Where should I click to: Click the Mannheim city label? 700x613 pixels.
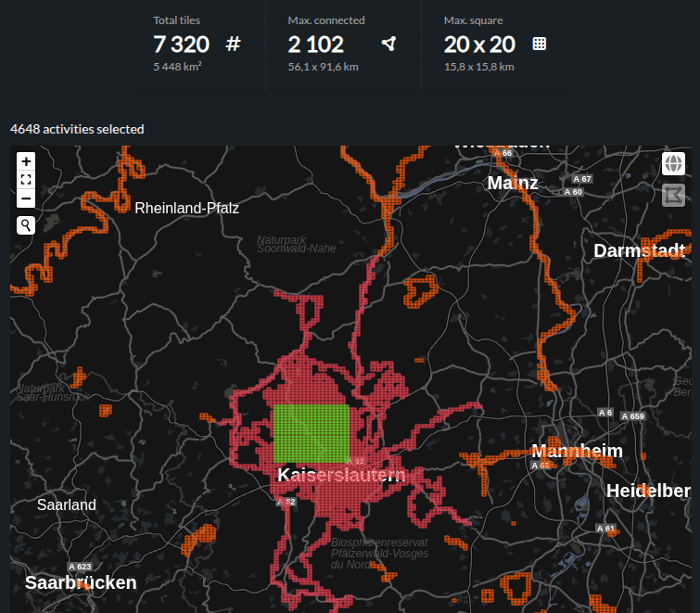pyautogui.click(x=577, y=452)
